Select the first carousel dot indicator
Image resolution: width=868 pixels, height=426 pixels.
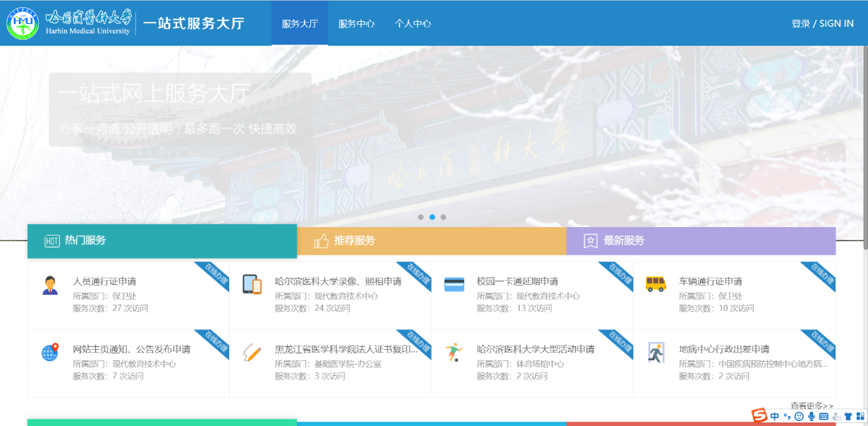[421, 217]
